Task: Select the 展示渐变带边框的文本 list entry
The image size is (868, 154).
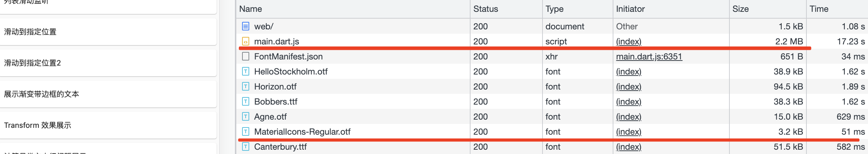Action: click(108, 94)
